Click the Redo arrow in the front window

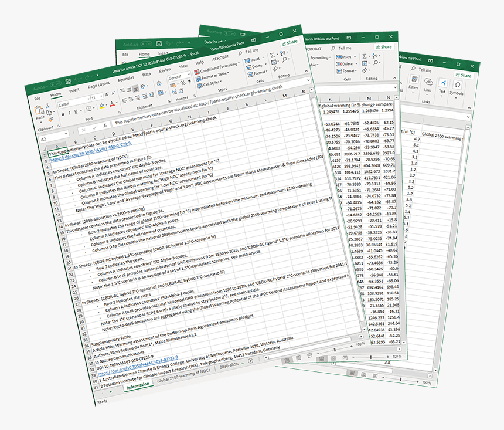coord(88,77)
